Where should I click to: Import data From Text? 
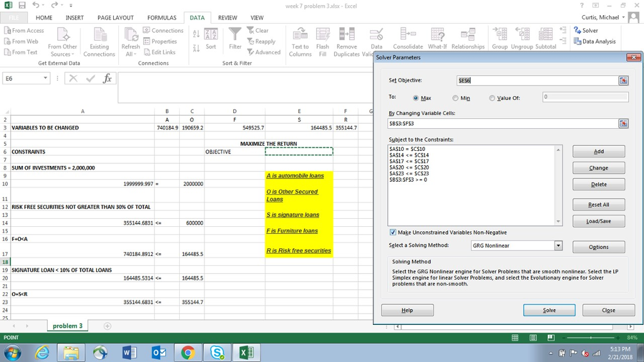(21, 52)
